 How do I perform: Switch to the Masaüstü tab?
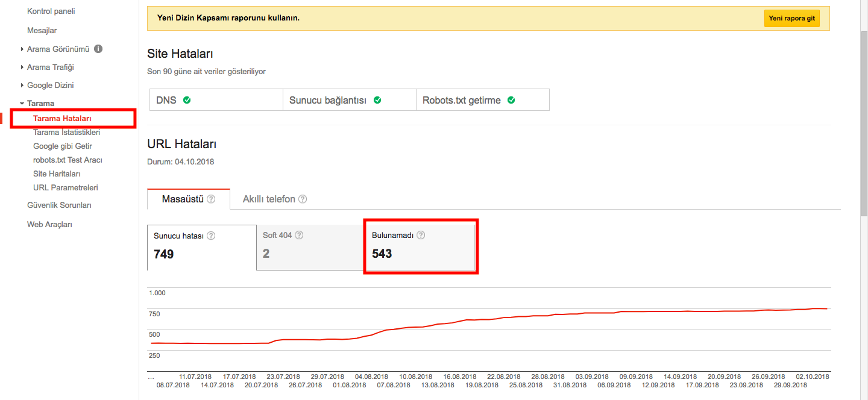189,199
